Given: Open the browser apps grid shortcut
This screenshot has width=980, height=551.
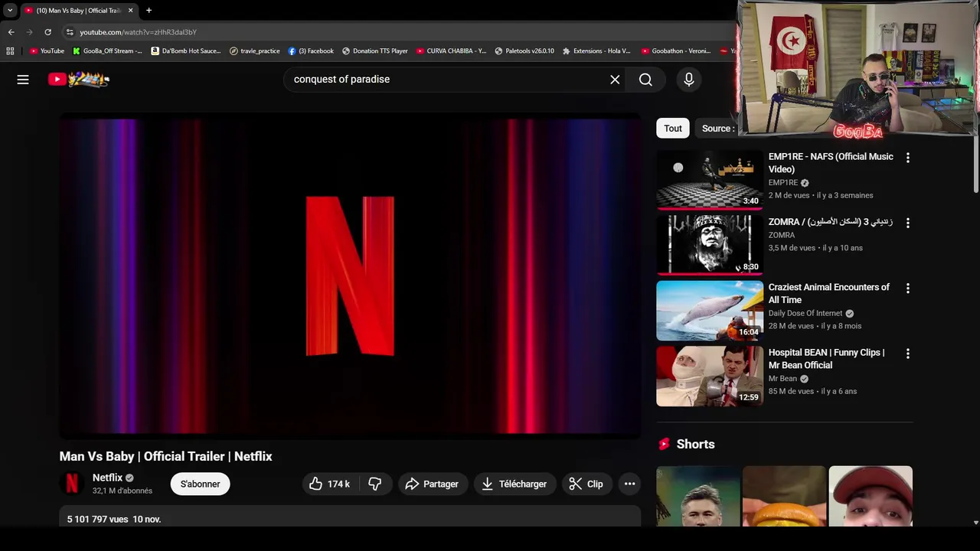Looking at the screenshot, I should point(10,51).
